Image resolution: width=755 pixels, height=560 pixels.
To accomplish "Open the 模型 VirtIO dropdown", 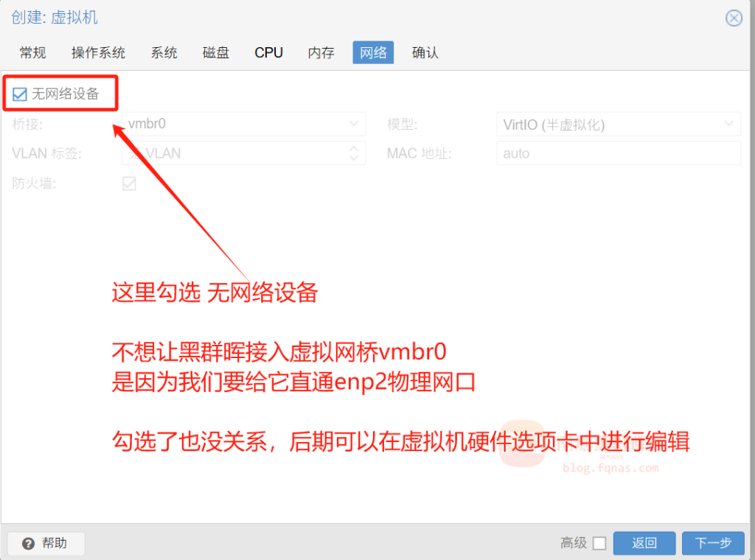I will point(617,125).
